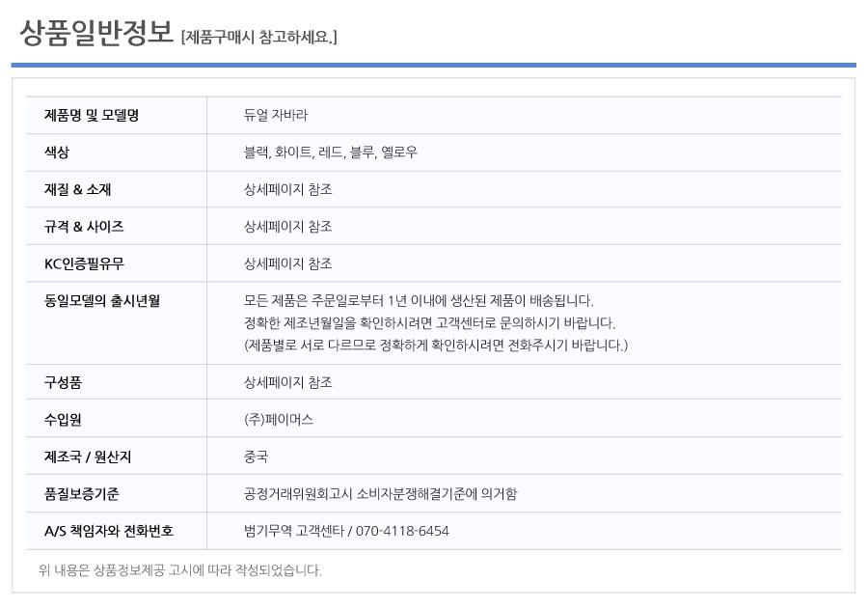Select the 제품명 및 모델명 label
Image resolution: width=868 pixels, height=609 pixels.
tap(92, 115)
